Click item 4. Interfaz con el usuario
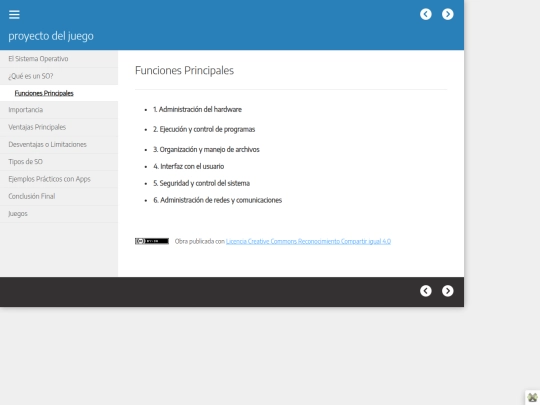Image resolution: width=540 pixels, height=405 pixels. coord(189,166)
